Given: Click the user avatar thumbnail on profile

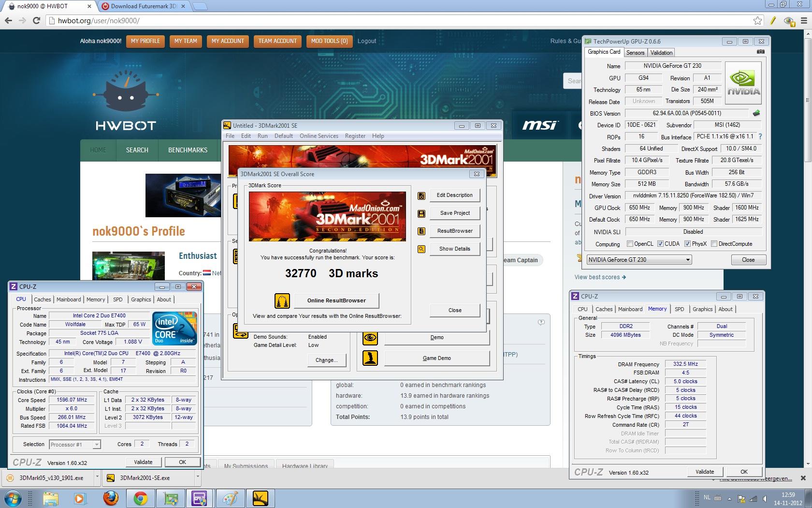Looking at the screenshot, I should coord(130,265).
